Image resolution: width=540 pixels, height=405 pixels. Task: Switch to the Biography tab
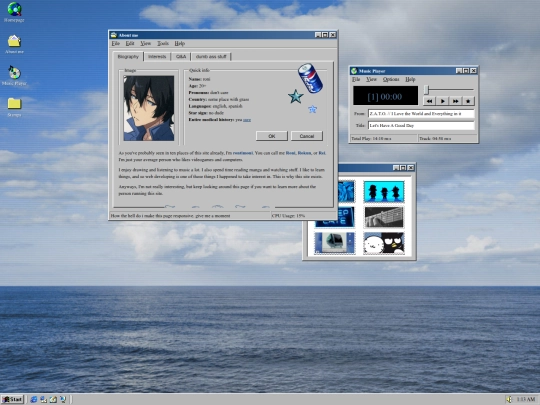[x=128, y=56]
